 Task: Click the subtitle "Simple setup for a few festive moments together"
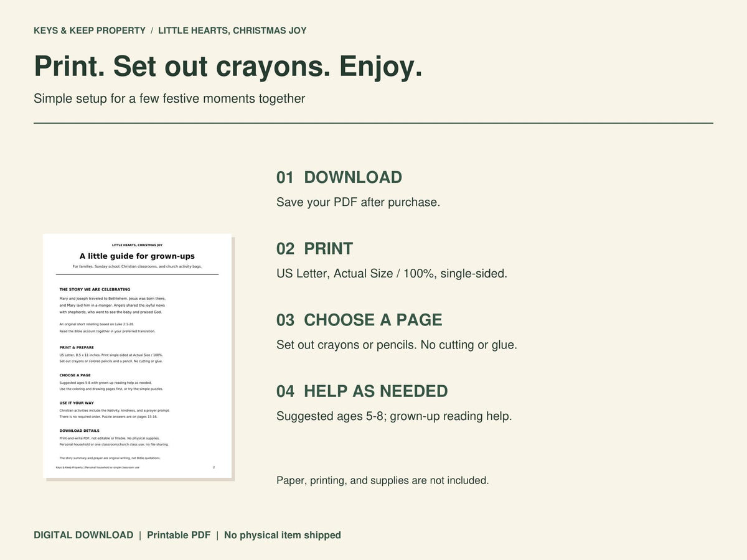click(169, 98)
